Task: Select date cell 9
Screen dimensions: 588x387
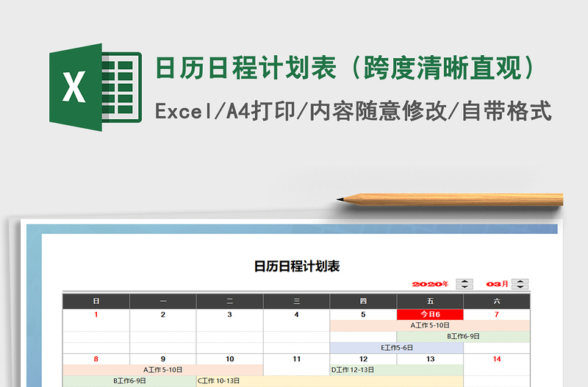Action: coord(162,359)
